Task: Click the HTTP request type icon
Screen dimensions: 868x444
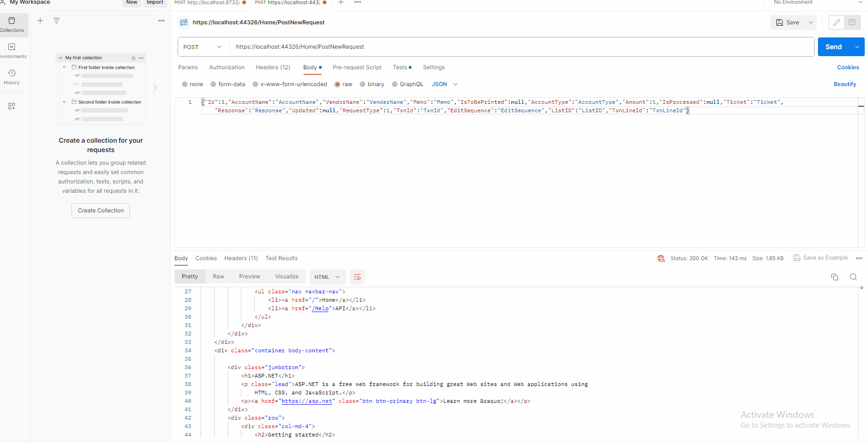Action: [x=184, y=22]
